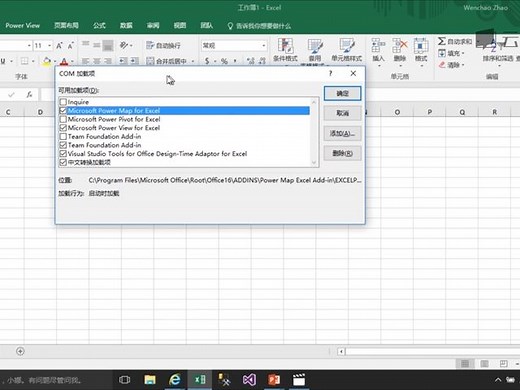520x390 pixels.
Task: Click increase decimal icon
Action: click(251, 61)
